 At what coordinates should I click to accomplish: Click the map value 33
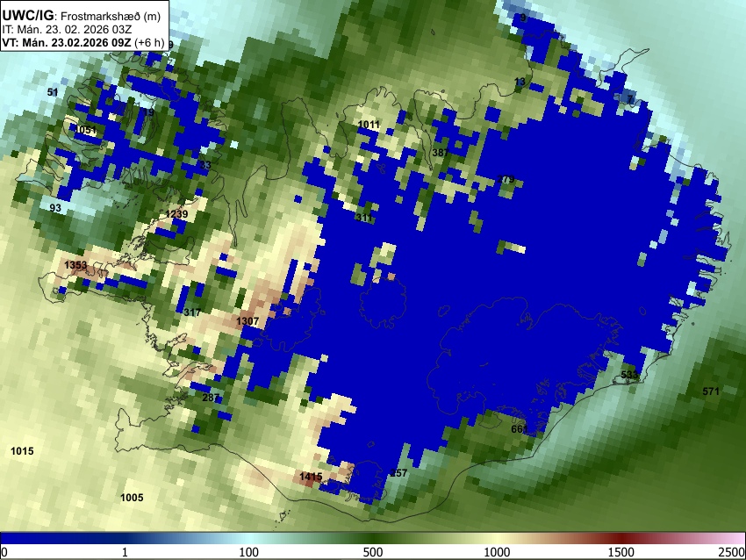tap(205, 165)
